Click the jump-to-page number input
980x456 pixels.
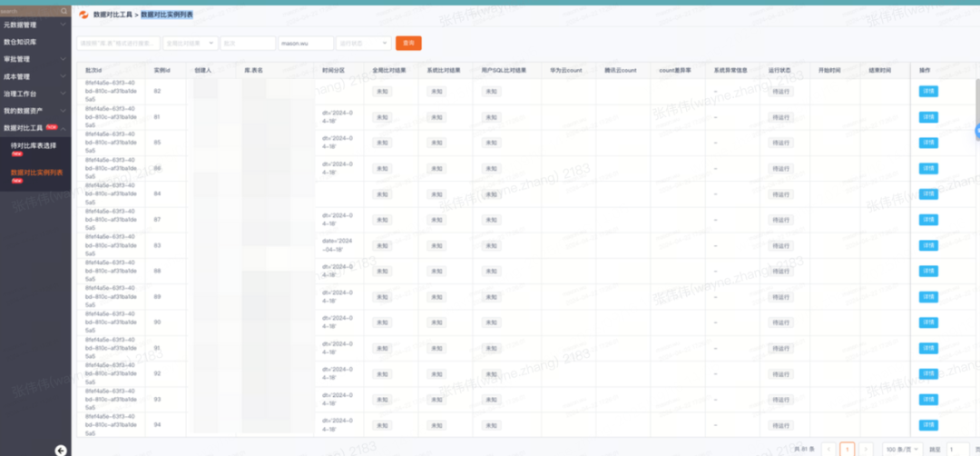click(956, 450)
